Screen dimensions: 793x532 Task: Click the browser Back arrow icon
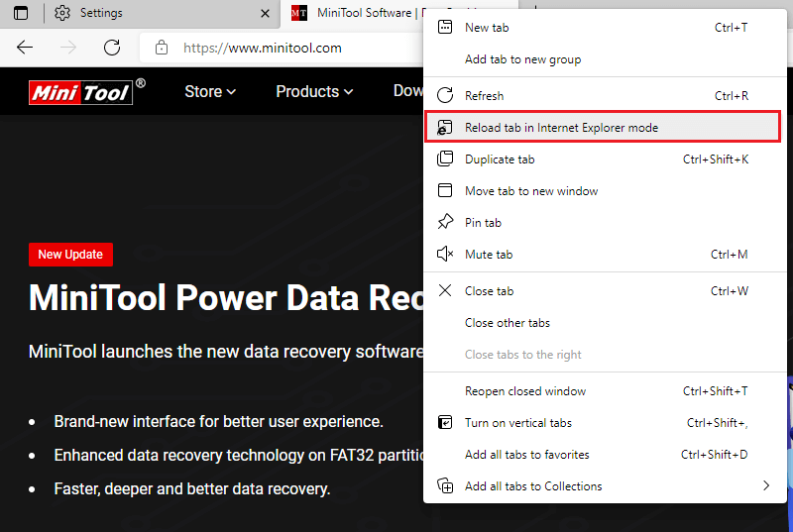(x=25, y=48)
